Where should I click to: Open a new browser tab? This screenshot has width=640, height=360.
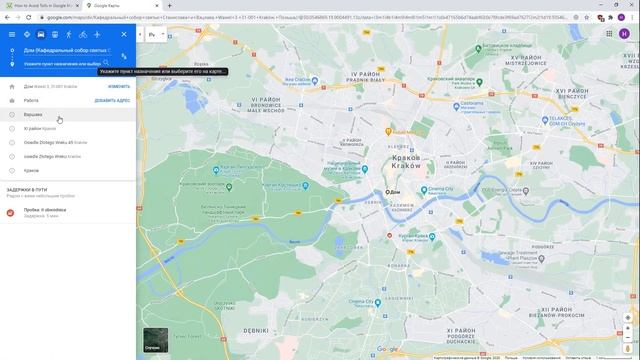pyautogui.click(x=169, y=6)
